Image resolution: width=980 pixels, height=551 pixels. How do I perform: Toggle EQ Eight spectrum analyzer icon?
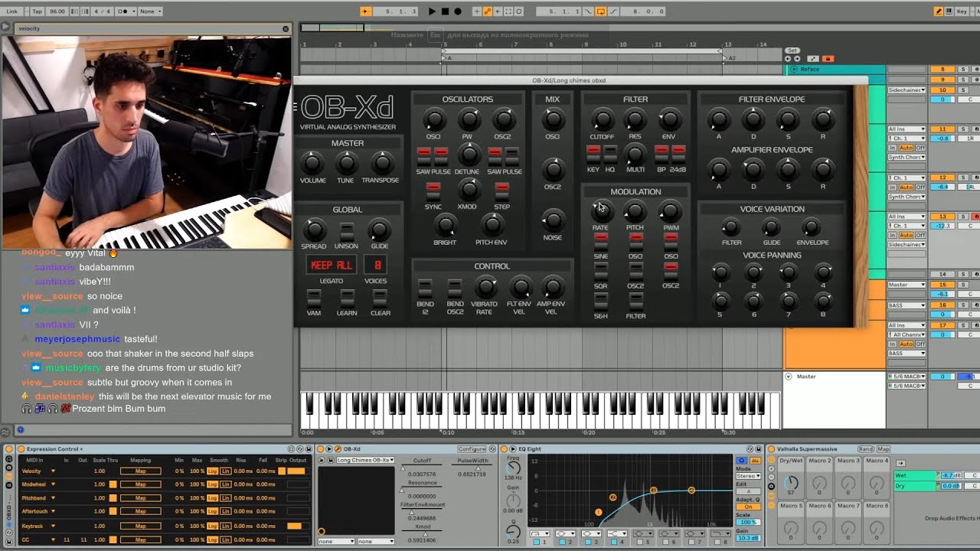tap(754, 460)
